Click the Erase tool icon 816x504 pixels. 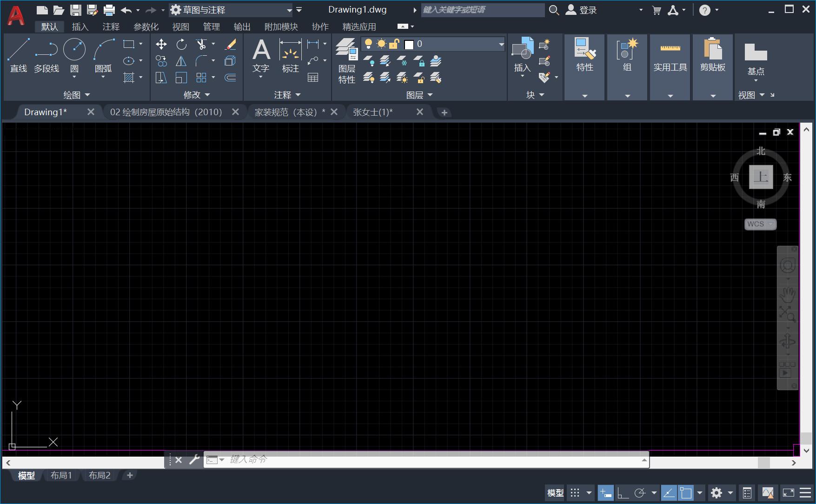(230, 44)
